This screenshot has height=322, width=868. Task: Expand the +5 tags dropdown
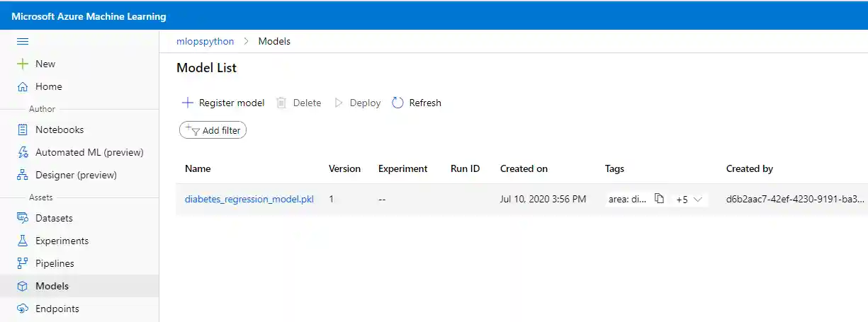pyautogui.click(x=689, y=200)
